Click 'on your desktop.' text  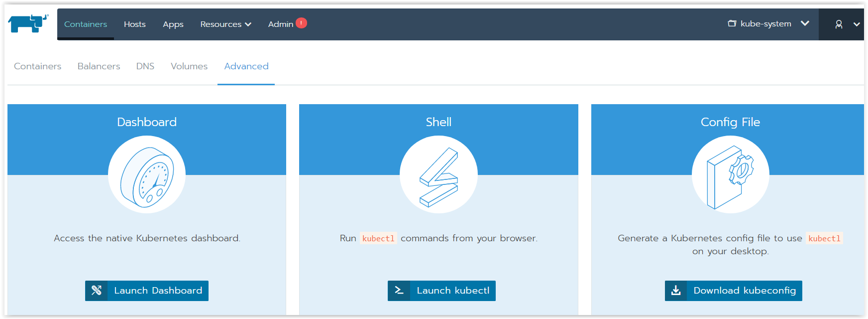[730, 251]
